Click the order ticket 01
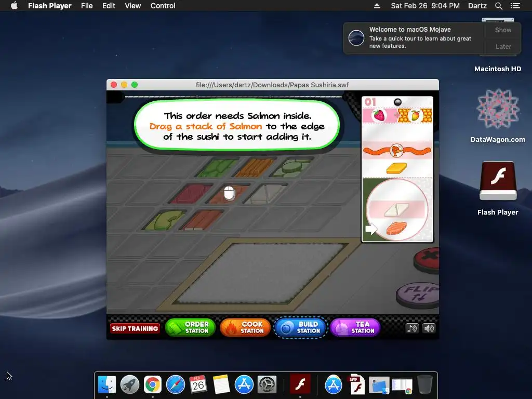This screenshot has width=532, height=399. pos(397,169)
